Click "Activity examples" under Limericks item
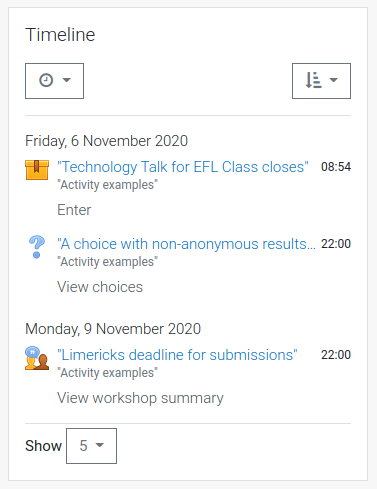Viewport: 377px width, 489px height. pos(107,373)
